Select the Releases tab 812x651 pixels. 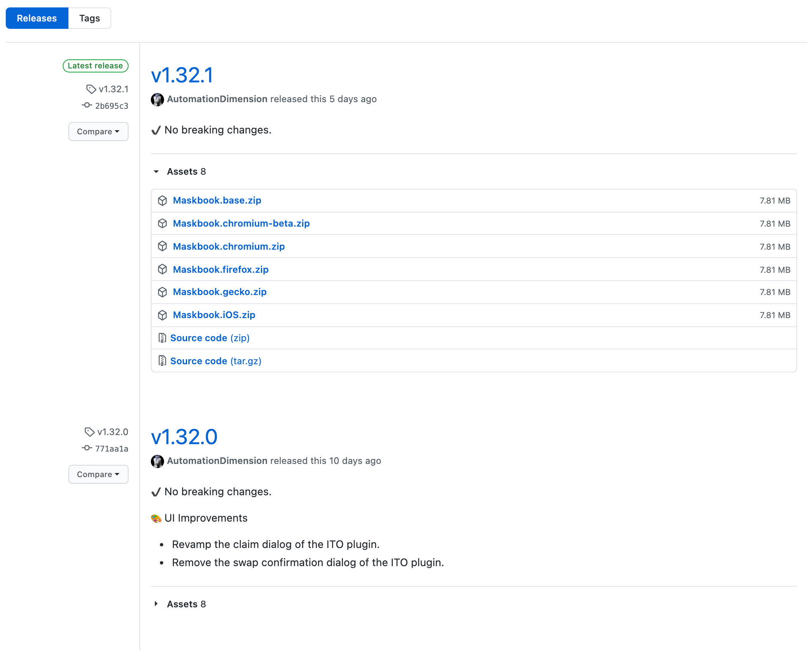click(37, 18)
